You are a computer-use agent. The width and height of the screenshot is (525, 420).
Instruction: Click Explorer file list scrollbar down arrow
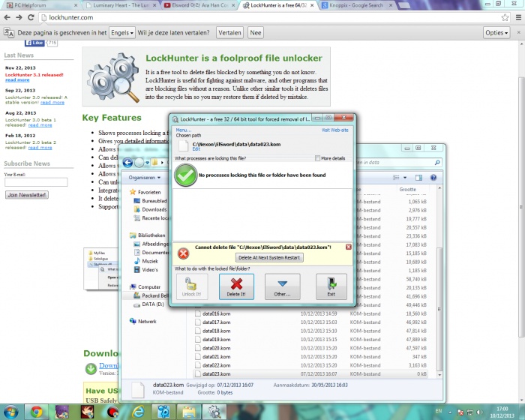439,375
